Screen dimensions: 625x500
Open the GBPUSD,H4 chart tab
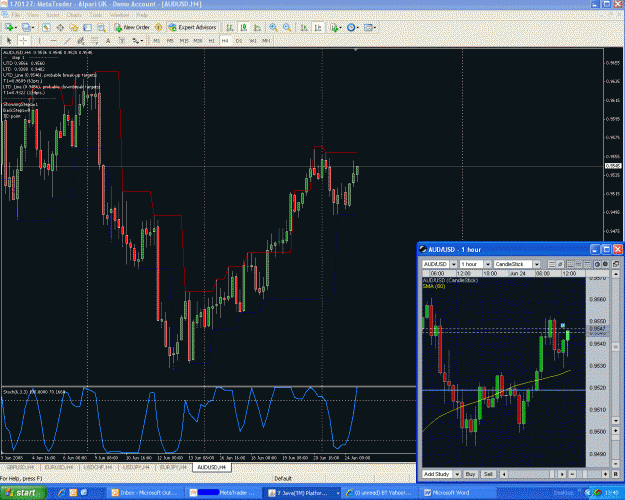pos(20,467)
